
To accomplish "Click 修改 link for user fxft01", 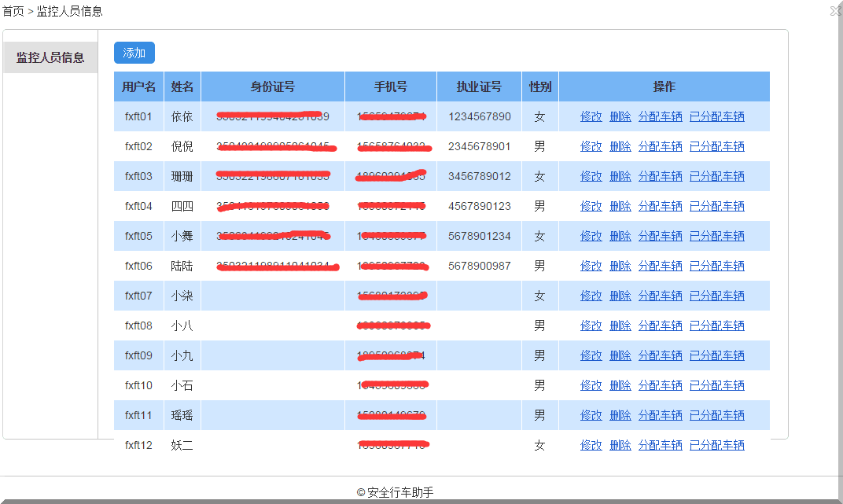I will [591, 116].
